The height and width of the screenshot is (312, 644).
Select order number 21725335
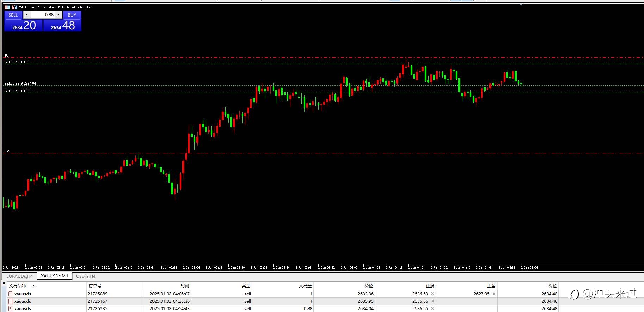[98, 308]
